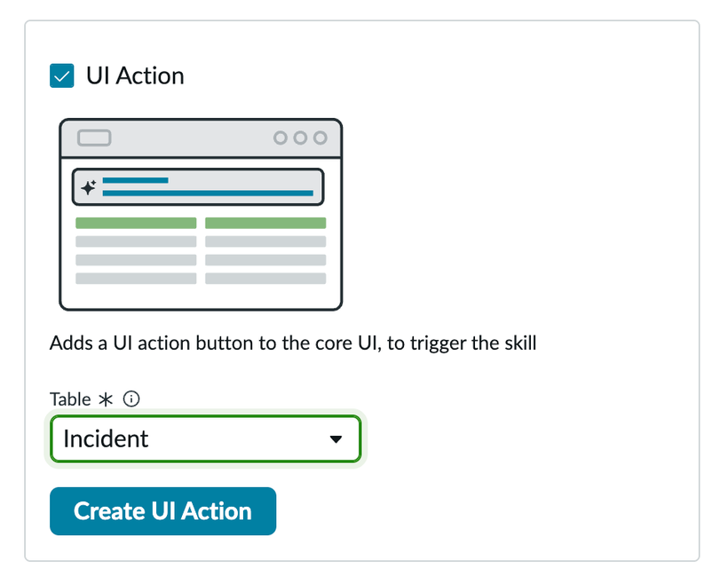Click the UI action description text
The image size is (728, 568).
coord(293,343)
